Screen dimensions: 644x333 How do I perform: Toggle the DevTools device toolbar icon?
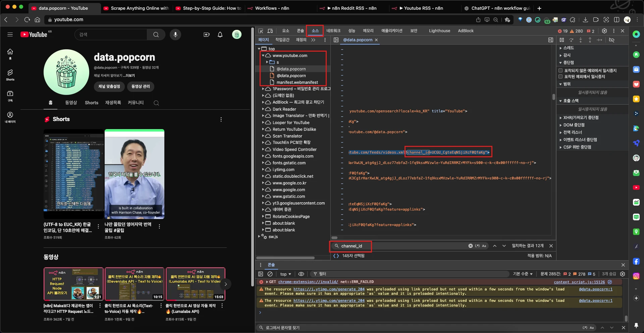(270, 31)
